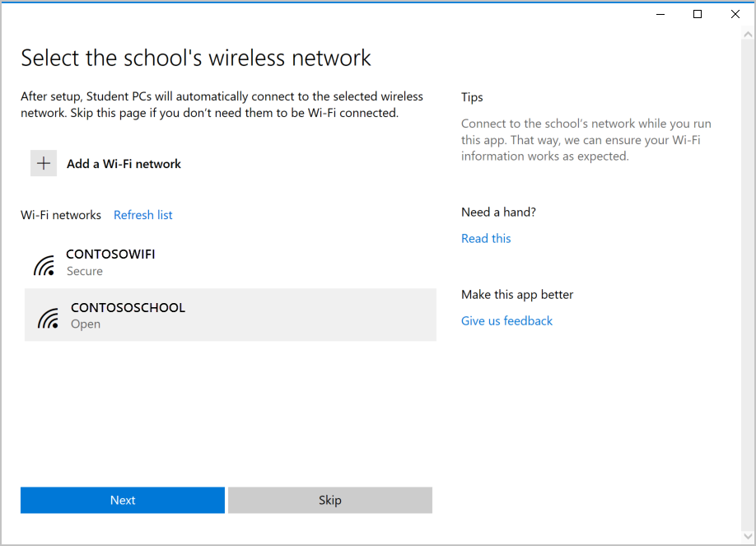Screen dimensions: 756x546
Task: Click the scrollbar up arrow
Action: click(748, 36)
